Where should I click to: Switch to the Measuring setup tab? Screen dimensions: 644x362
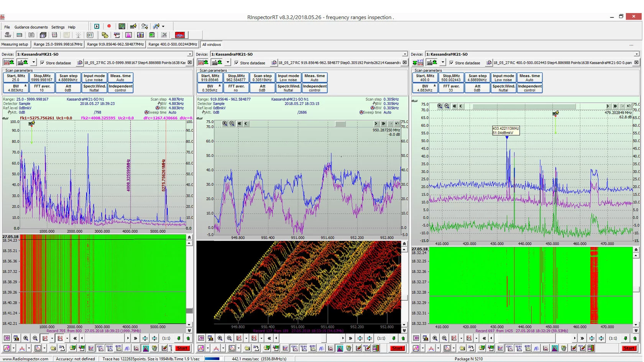click(x=15, y=44)
